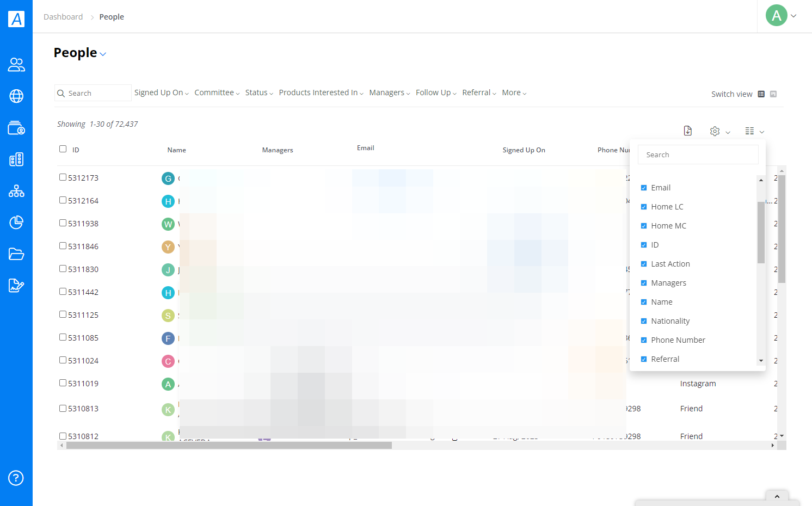Image resolution: width=812 pixels, height=506 pixels.
Task: Click the columns chooser icon
Action: click(x=749, y=131)
